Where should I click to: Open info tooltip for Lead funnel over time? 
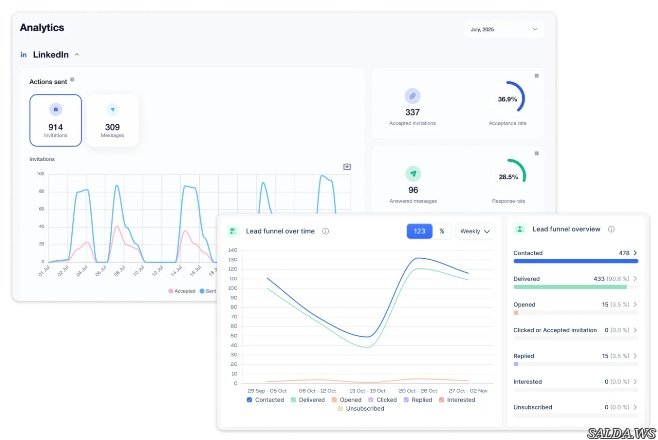pos(326,231)
